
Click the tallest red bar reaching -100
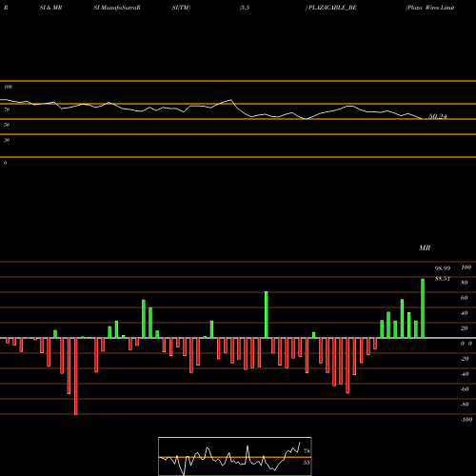point(75,376)
